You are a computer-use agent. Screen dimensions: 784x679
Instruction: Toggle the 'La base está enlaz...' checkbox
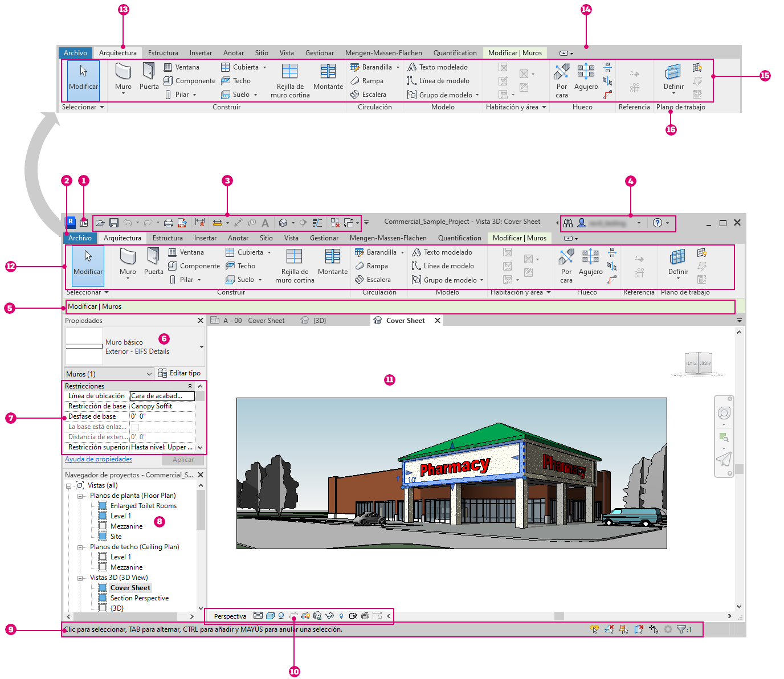[x=135, y=427]
